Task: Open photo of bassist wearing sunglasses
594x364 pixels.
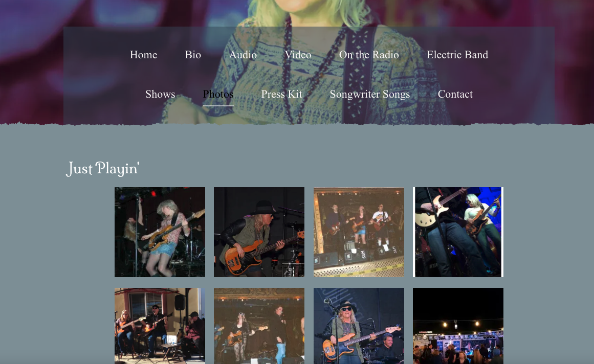Action: coord(359,326)
